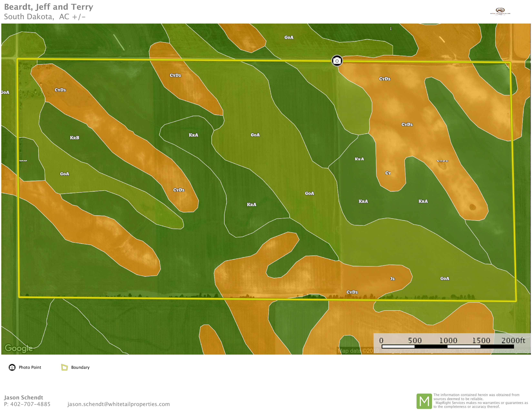Click the Boundary legend text label
This screenshot has width=532, height=411.
80,367
